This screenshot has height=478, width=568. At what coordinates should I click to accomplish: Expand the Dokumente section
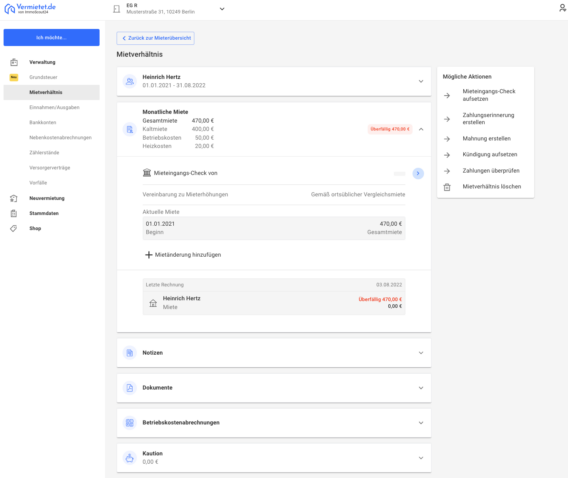[421, 388]
